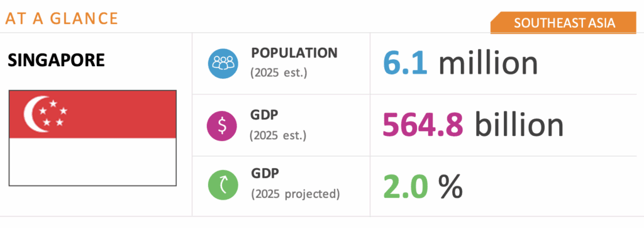Click the word million
This screenshot has height=228, width=644.
coord(488,62)
